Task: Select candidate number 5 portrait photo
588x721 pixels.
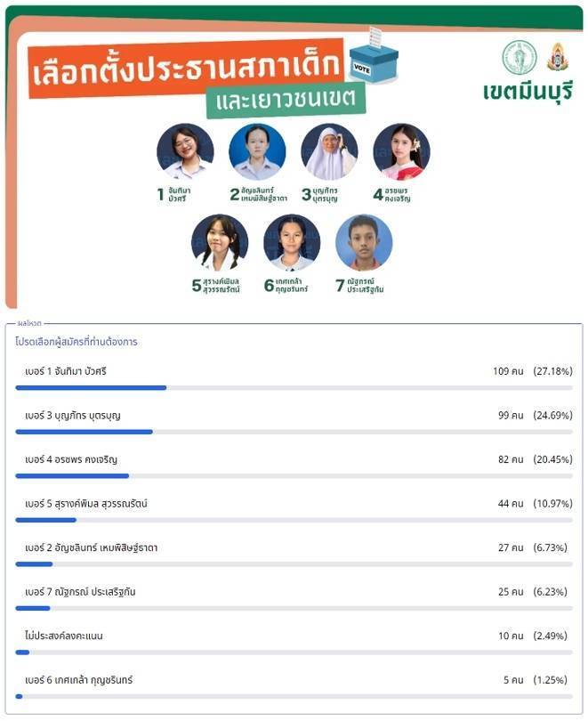Action: (220, 242)
